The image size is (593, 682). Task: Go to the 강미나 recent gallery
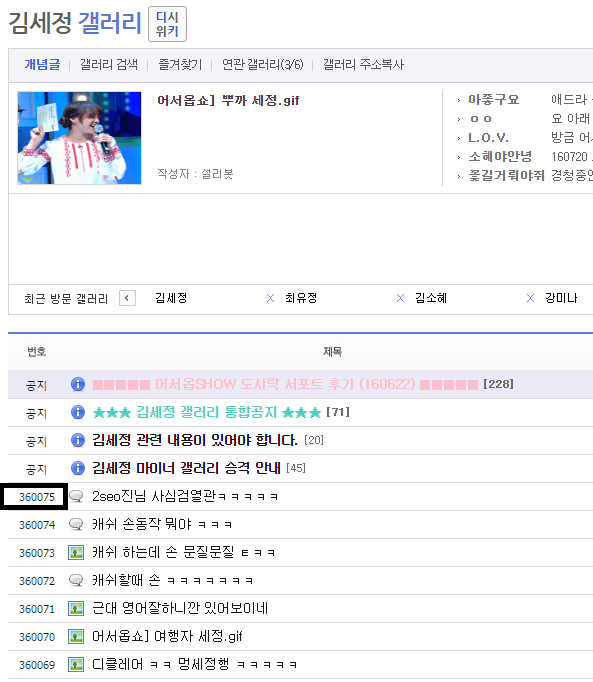561,298
